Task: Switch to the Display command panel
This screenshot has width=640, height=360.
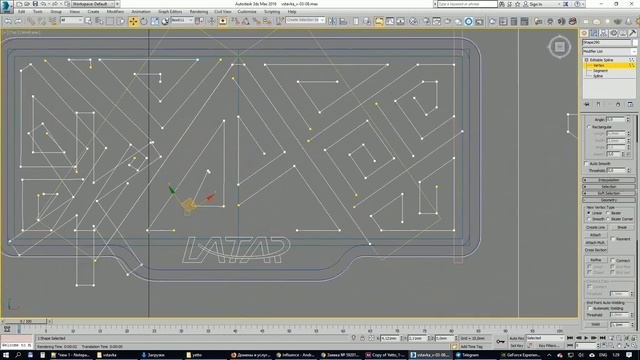Action: tap(623, 33)
